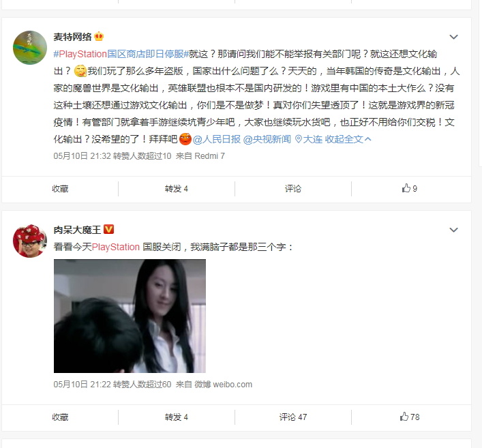The height and width of the screenshot is (448, 482).
Task: Open the @央视新闻 mention
Action: [267, 139]
